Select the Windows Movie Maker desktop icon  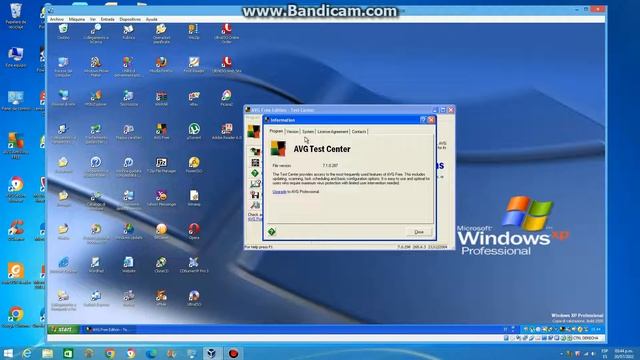point(96,67)
